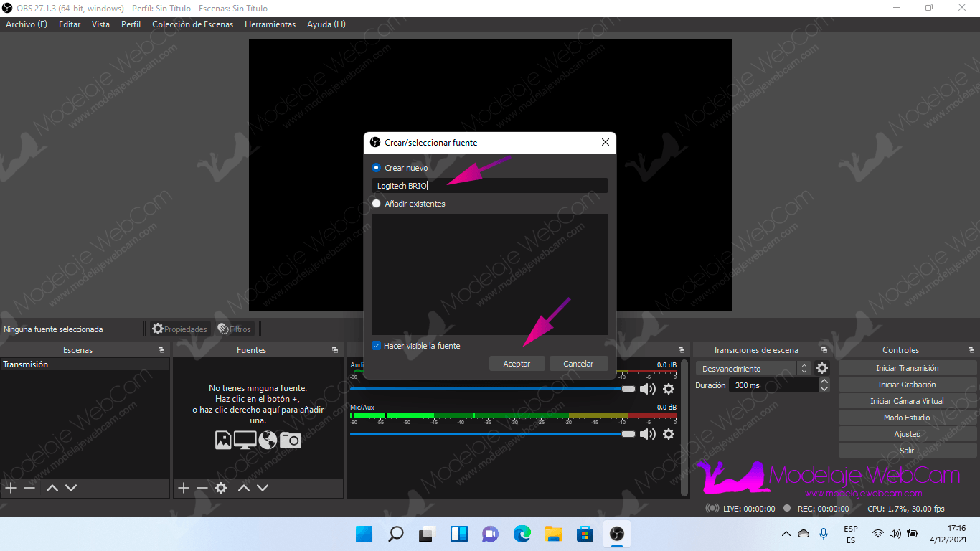Select the Crear nuevo radio button
Image resolution: width=980 pixels, height=551 pixels.
[x=377, y=168]
